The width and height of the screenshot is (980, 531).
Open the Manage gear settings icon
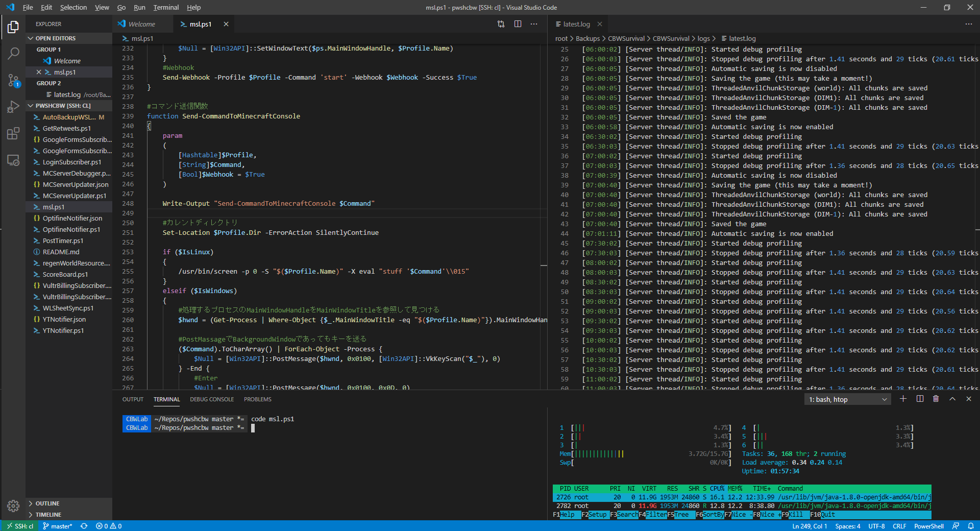(13, 505)
